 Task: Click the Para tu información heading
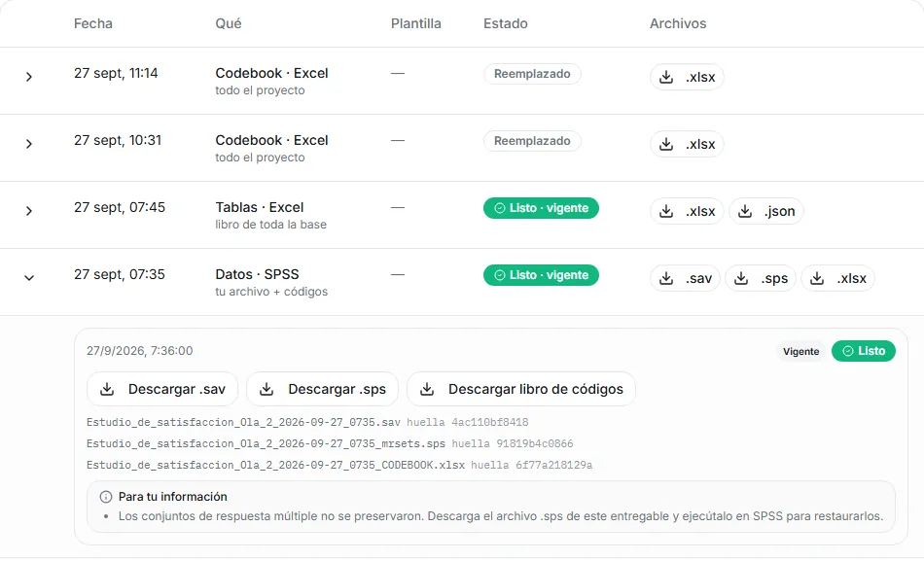(x=173, y=497)
